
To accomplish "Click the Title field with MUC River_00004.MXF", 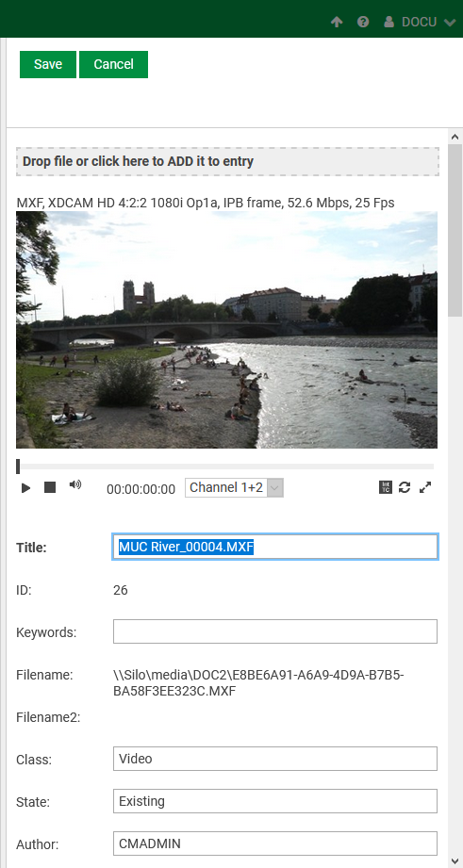I will click(275, 547).
